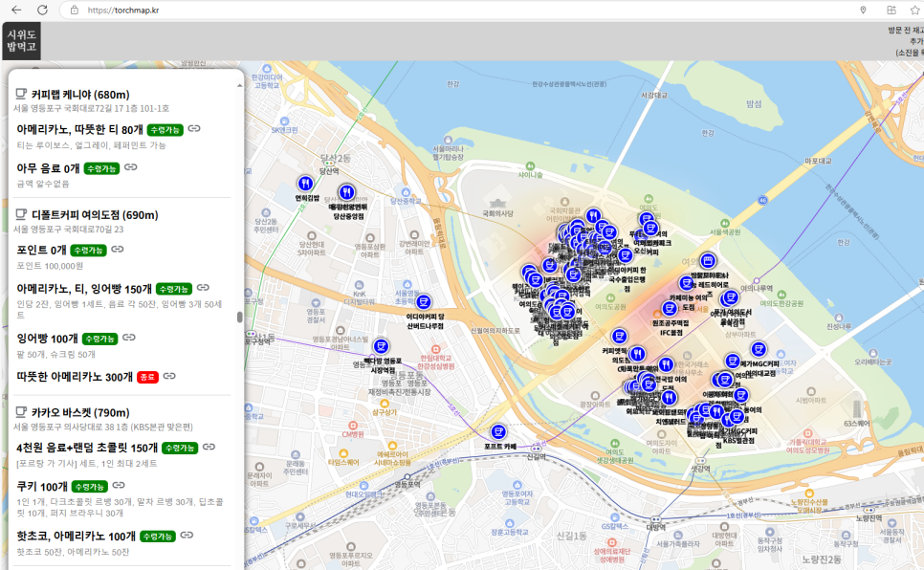Screen dimensions: 924x570
Task: Click the sidebar list scrollbar thumb
Action: point(240,318)
